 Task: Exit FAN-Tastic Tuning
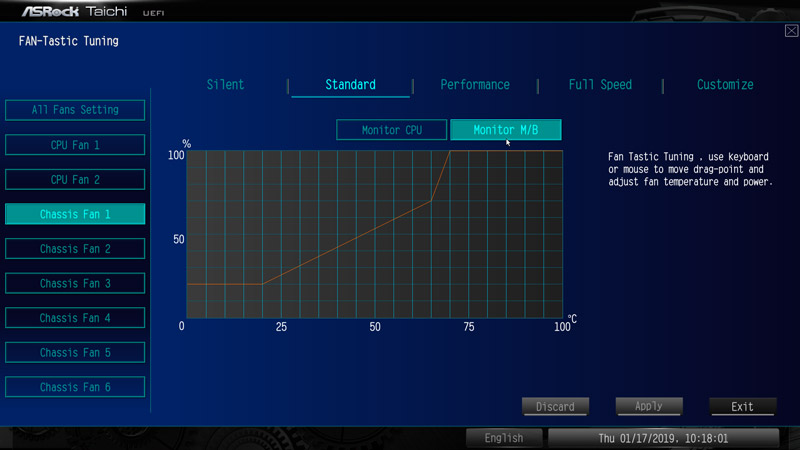coord(742,407)
